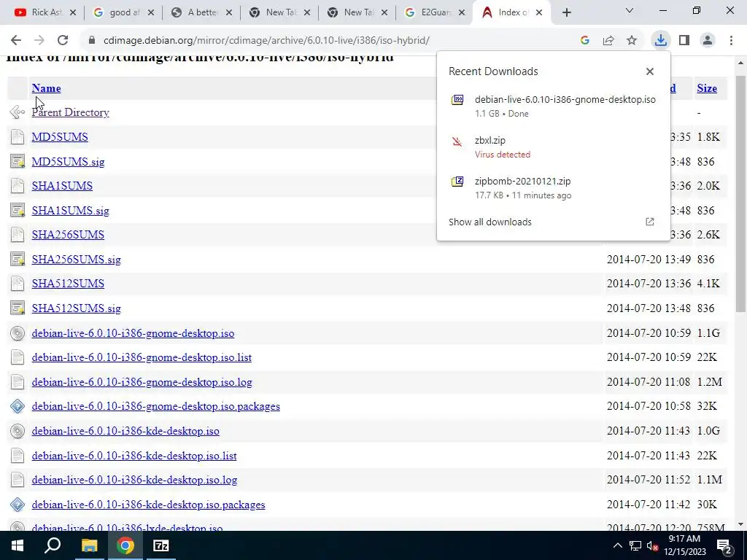Sort the listing by Size
Viewport: 747px width, 560px height.
click(x=707, y=88)
